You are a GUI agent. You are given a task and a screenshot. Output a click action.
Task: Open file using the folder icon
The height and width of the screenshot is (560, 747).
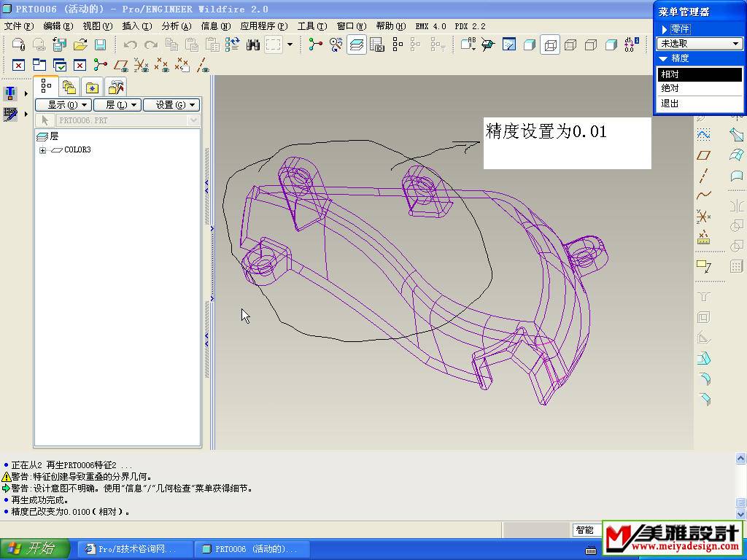(x=80, y=45)
